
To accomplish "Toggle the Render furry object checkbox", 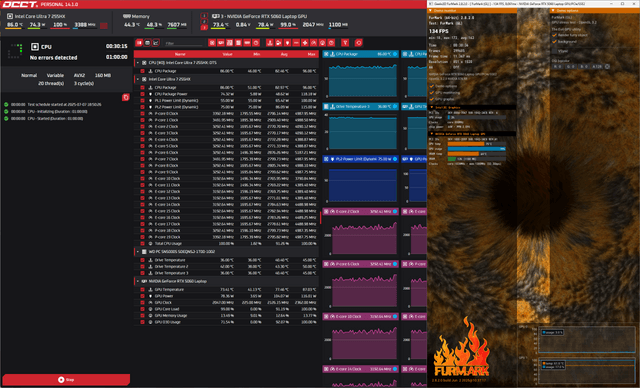I will [554, 35].
